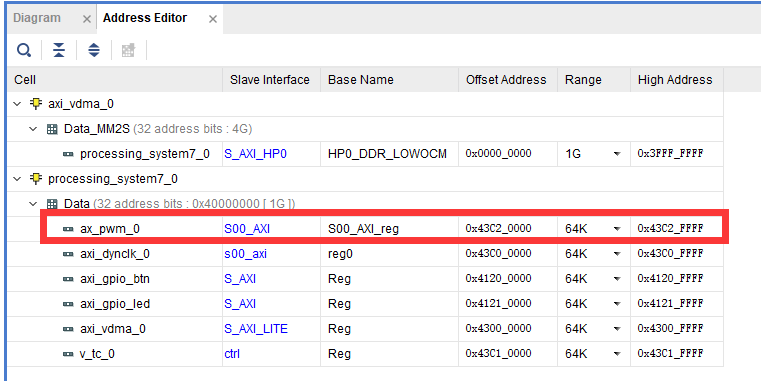Viewport: 761px width, 381px height.
Task: Click the Collapse All toolbar icon
Action: coord(59,50)
